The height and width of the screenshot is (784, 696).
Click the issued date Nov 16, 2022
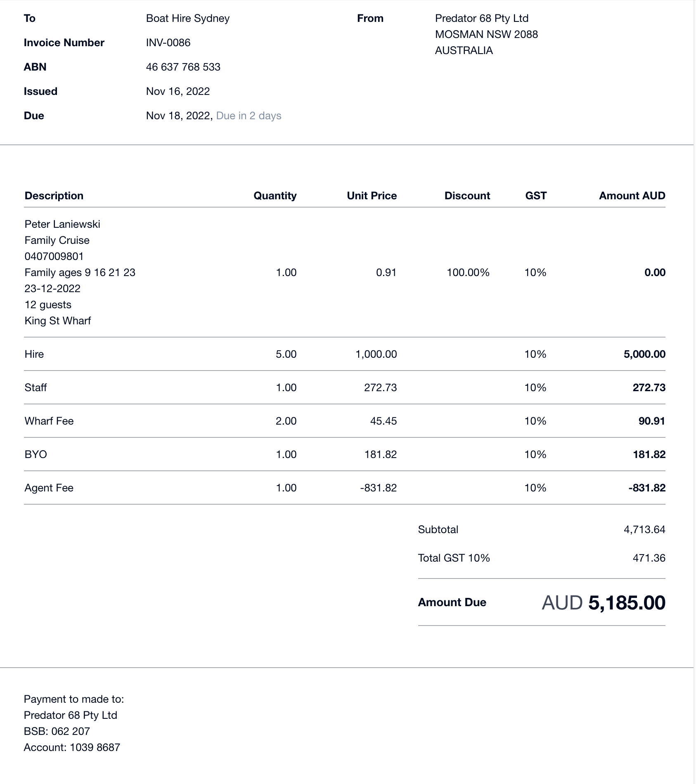point(178,91)
